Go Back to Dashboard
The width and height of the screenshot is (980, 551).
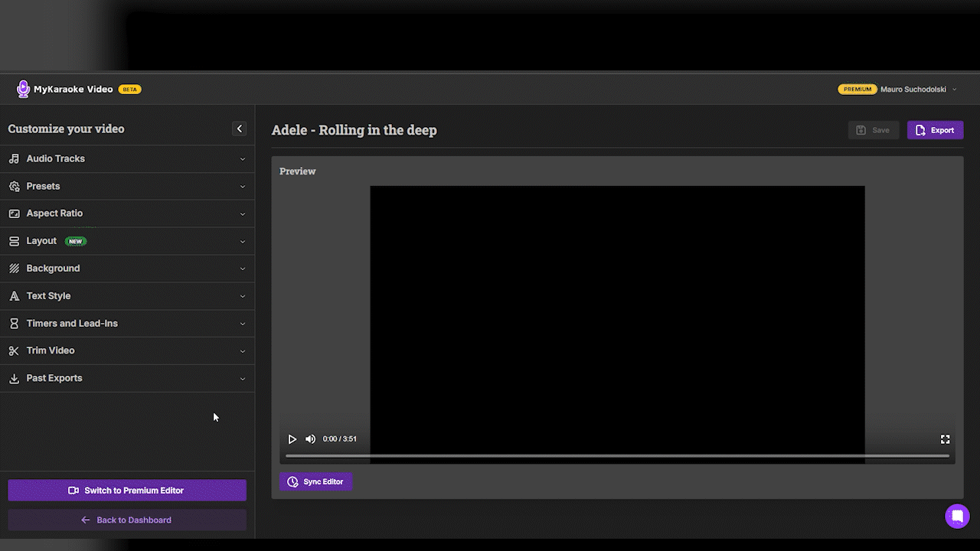127,520
